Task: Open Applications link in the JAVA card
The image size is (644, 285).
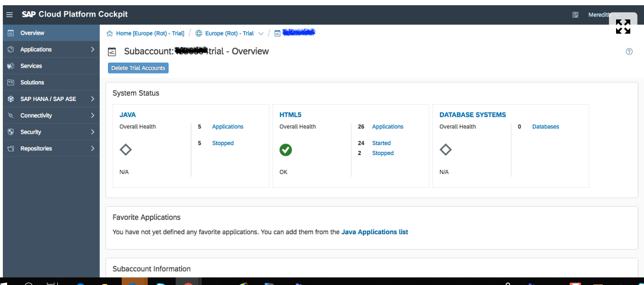Action: click(228, 127)
